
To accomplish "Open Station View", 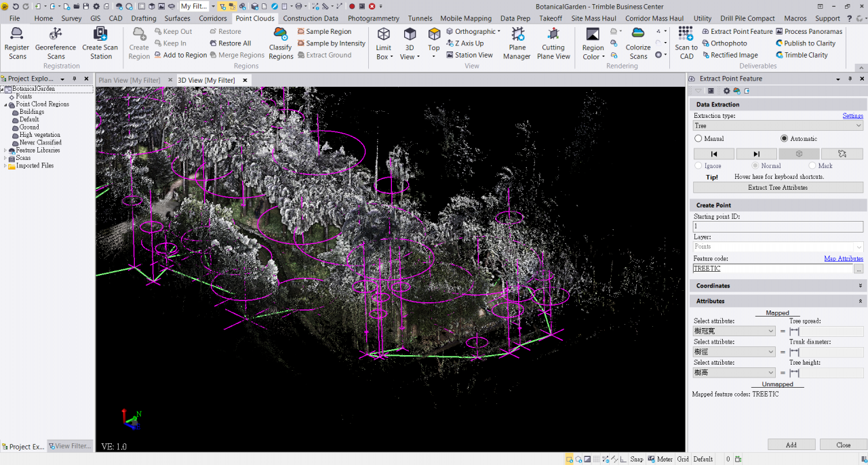I will tap(469, 55).
